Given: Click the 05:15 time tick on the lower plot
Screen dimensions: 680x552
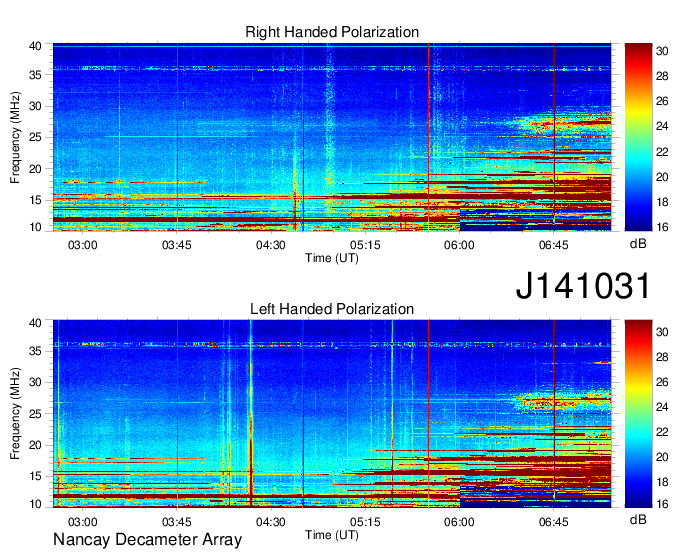Looking at the screenshot, I should tap(365, 522).
